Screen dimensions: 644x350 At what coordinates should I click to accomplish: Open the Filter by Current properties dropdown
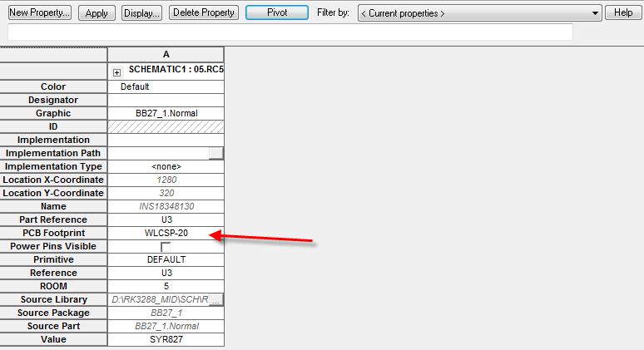(x=479, y=13)
